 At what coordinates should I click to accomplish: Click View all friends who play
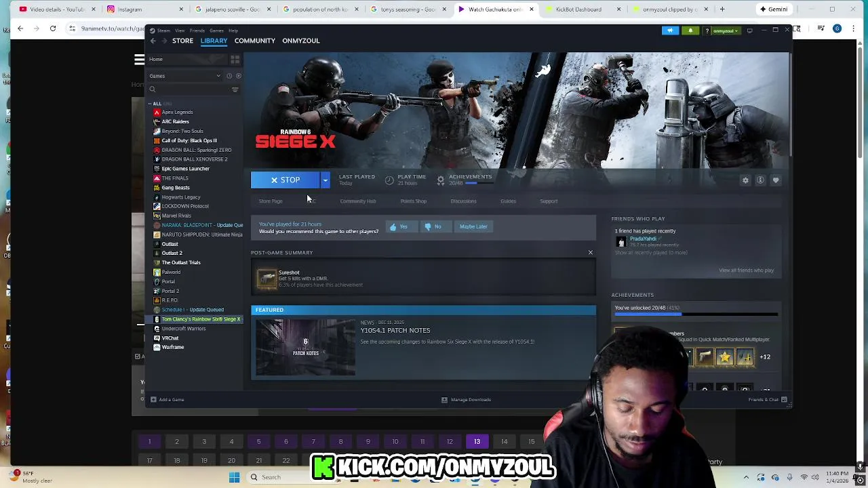pos(746,270)
